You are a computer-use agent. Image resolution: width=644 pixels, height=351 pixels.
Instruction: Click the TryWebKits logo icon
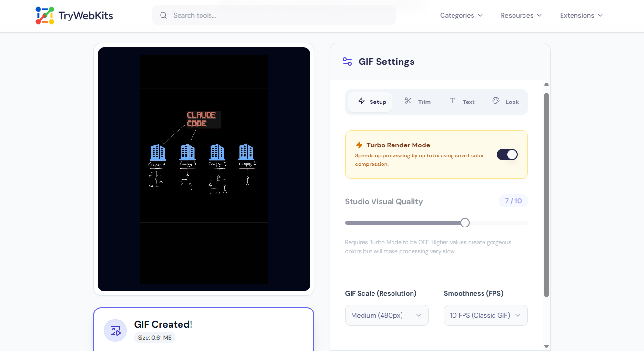44,15
